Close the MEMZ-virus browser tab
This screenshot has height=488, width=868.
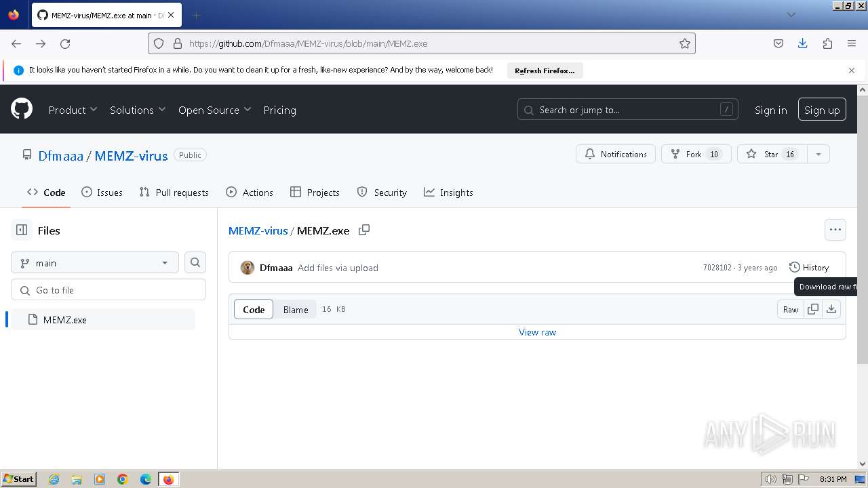click(x=170, y=15)
